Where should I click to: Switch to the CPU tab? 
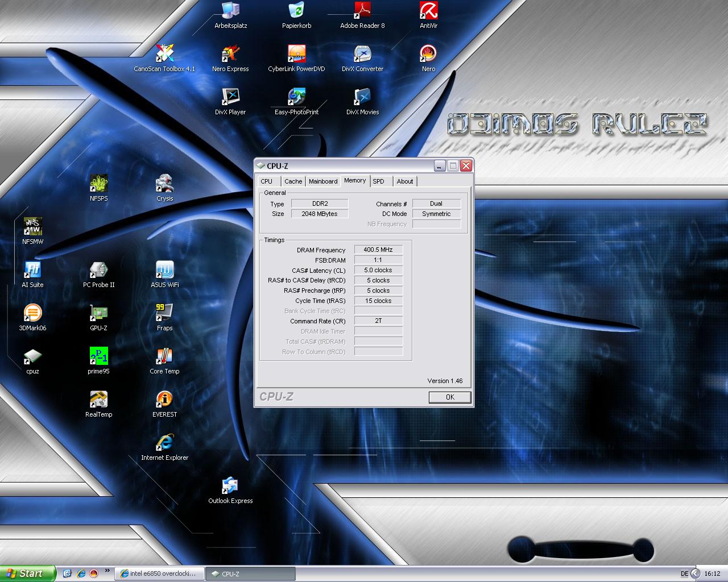(267, 181)
